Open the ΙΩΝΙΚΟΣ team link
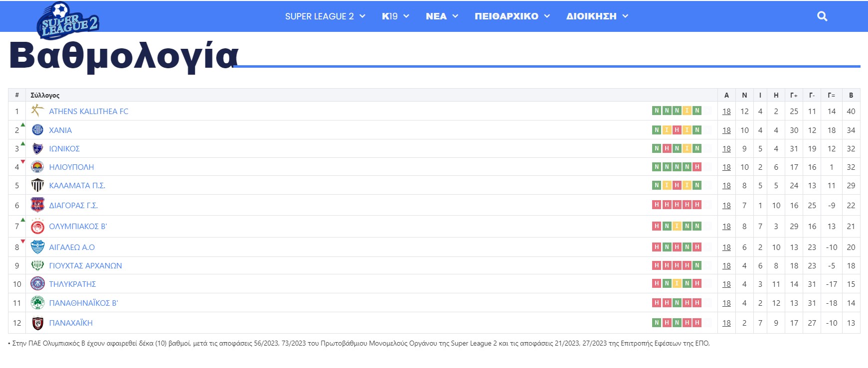This screenshot has width=868, height=368. pyautogui.click(x=64, y=148)
